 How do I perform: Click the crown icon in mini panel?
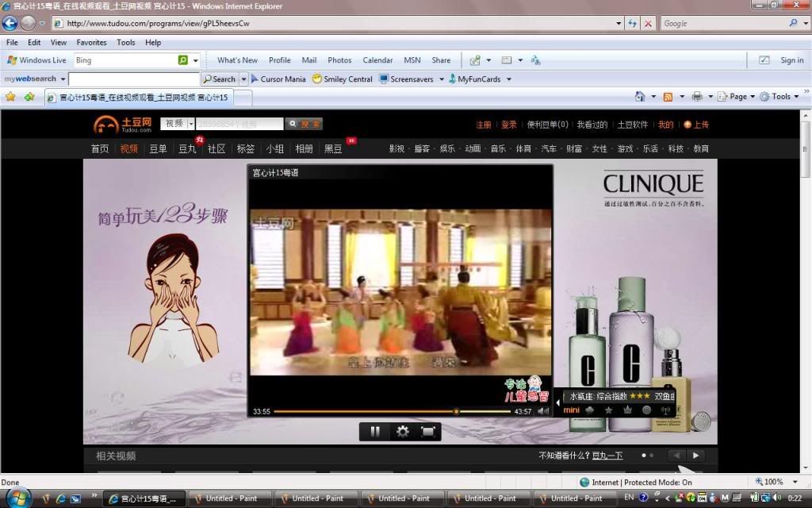(627, 410)
